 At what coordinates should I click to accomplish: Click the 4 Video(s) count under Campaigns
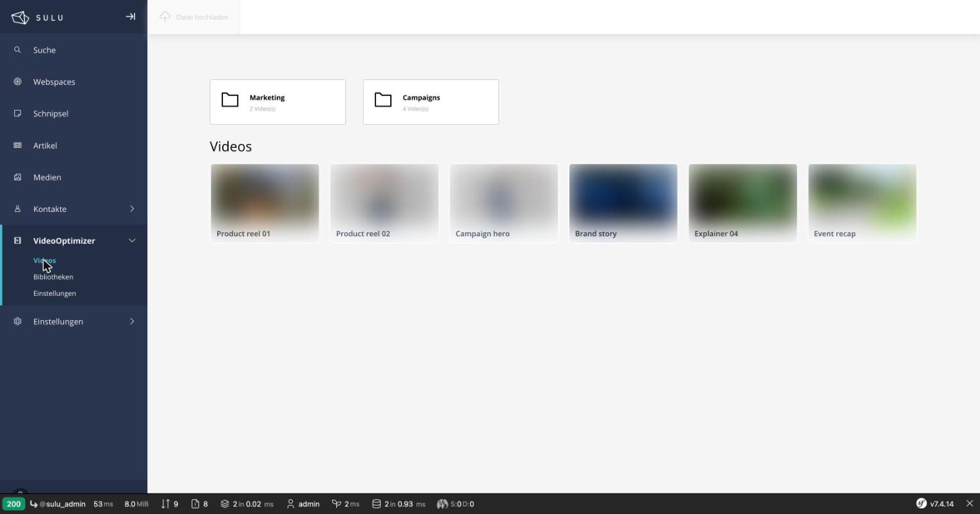point(416,109)
